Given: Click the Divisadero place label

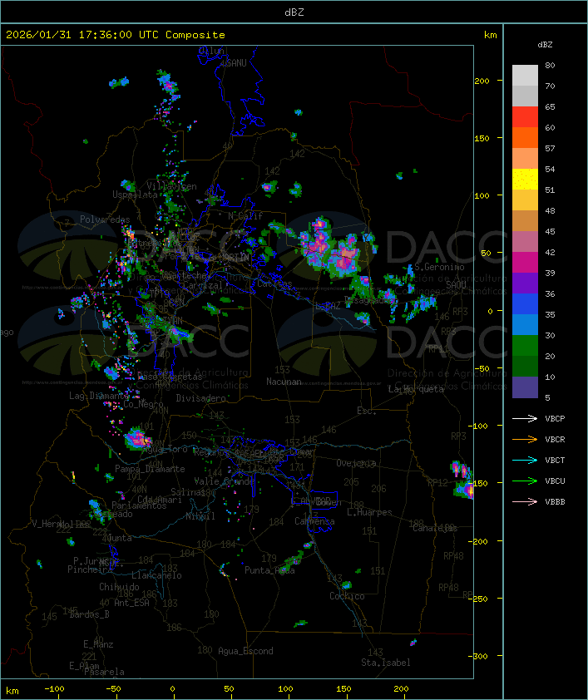Looking at the screenshot, I should (x=200, y=398).
